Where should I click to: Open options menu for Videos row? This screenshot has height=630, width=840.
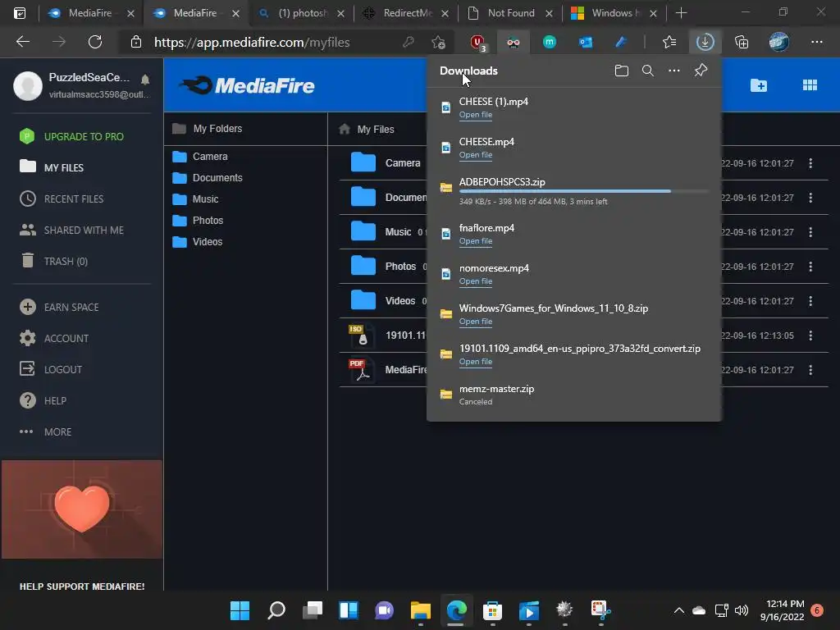[810, 301]
